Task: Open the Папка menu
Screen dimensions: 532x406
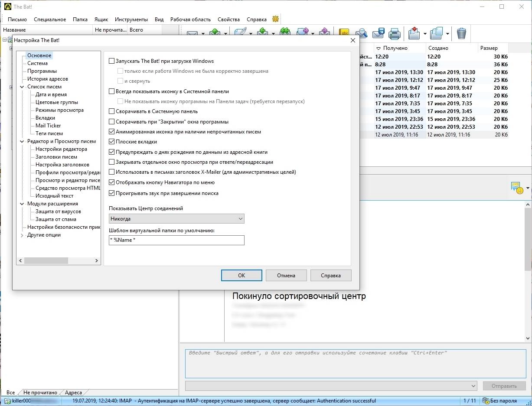Action: click(80, 19)
